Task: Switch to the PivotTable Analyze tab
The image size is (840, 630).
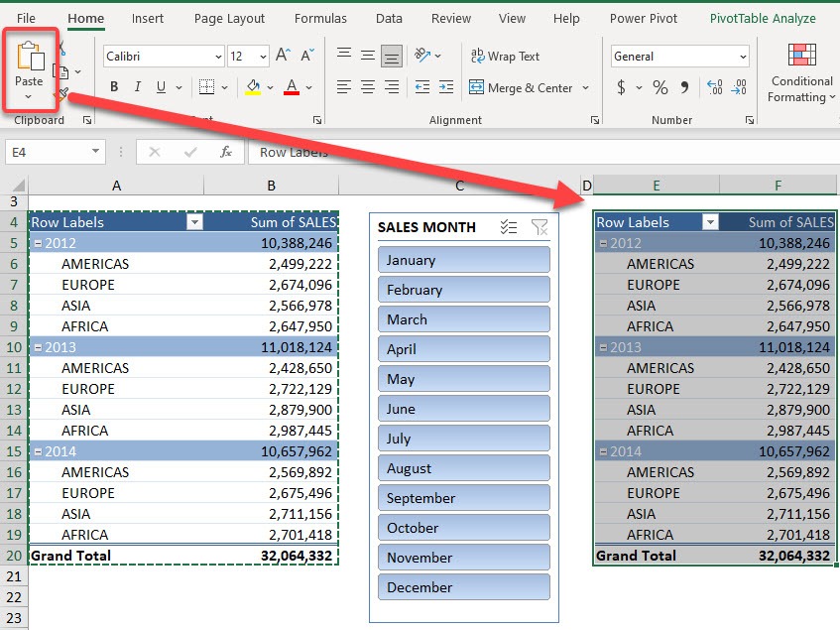Action: coord(763,18)
